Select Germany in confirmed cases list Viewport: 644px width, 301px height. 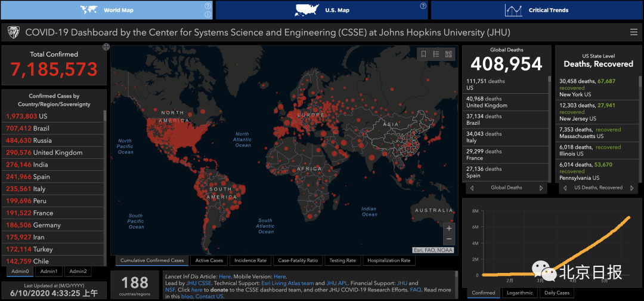coord(52,225)
